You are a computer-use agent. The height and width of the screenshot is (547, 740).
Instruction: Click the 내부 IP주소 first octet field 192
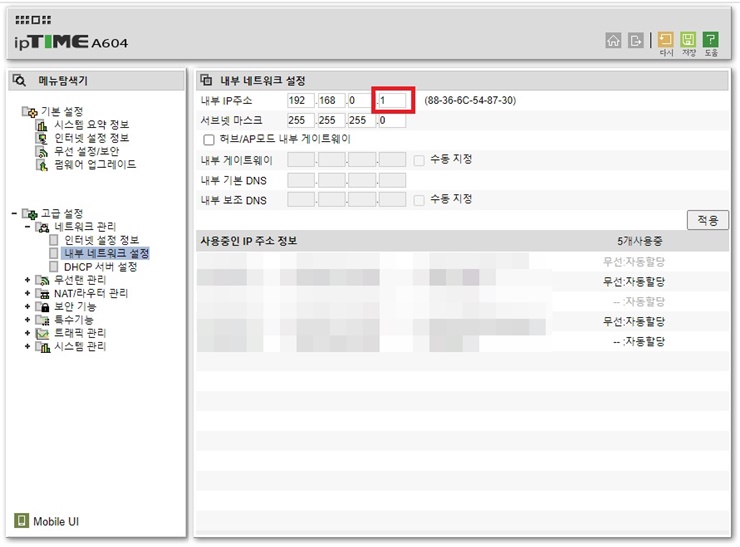click(x=301, y=101)
